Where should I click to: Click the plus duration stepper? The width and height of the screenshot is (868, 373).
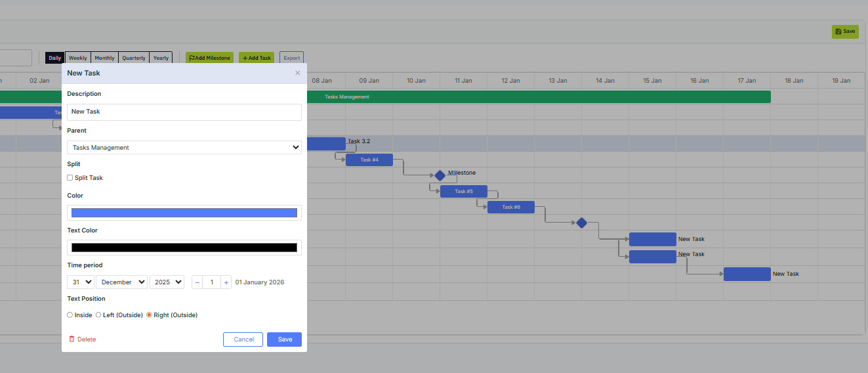coord(226,282)
